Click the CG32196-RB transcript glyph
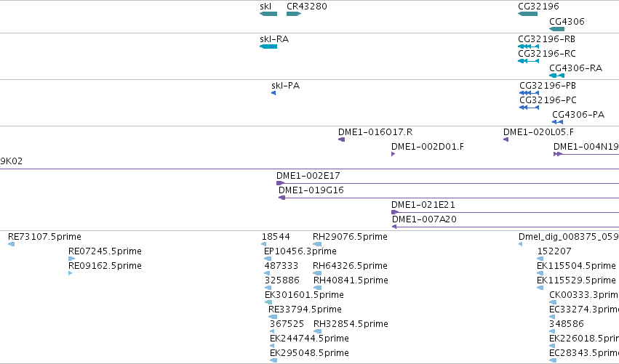Viewport: 619px width, 364px height. point(528,46)
